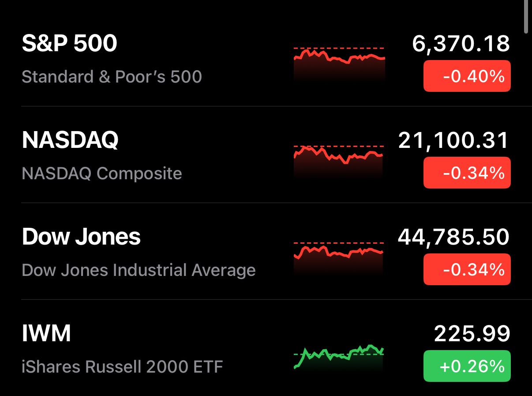Open the S&P 500 ticker name
The width and height of the screenshot is (532, 396).
tap(69, 44)
